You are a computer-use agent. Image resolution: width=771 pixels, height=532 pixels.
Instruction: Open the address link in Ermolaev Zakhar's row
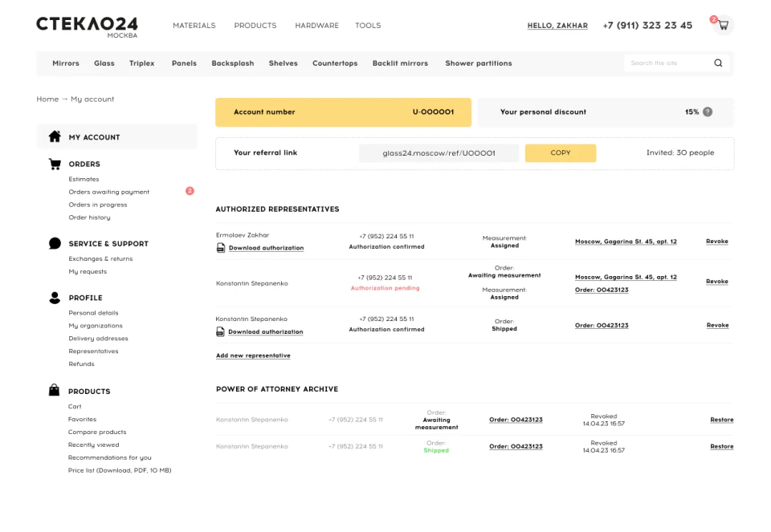(626, 242)
